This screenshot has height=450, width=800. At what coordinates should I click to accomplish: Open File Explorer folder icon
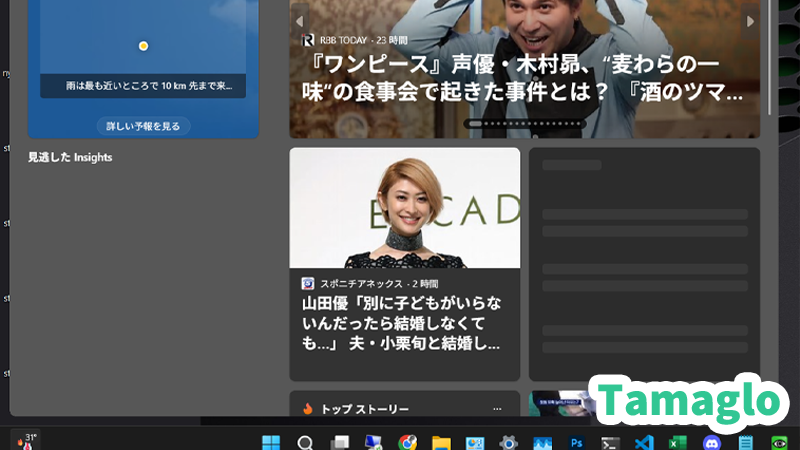441,442
